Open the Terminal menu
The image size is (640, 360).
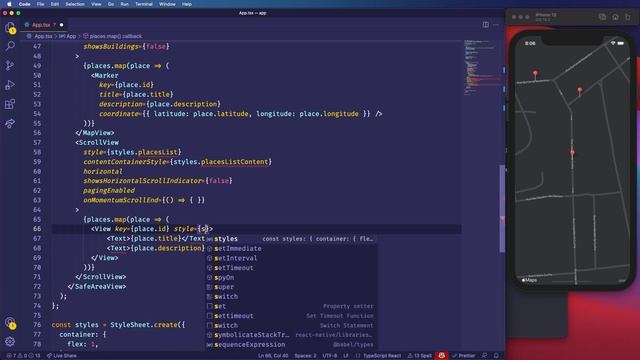(x=144, y=4)
